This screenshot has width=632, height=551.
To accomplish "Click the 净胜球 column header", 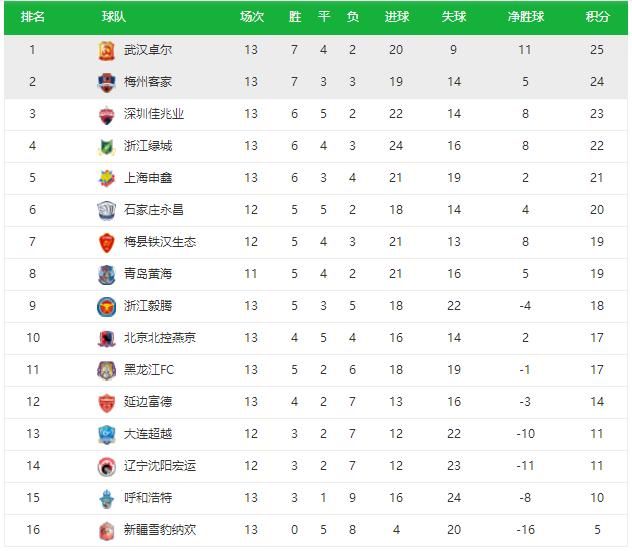I will tap(526, 17).
